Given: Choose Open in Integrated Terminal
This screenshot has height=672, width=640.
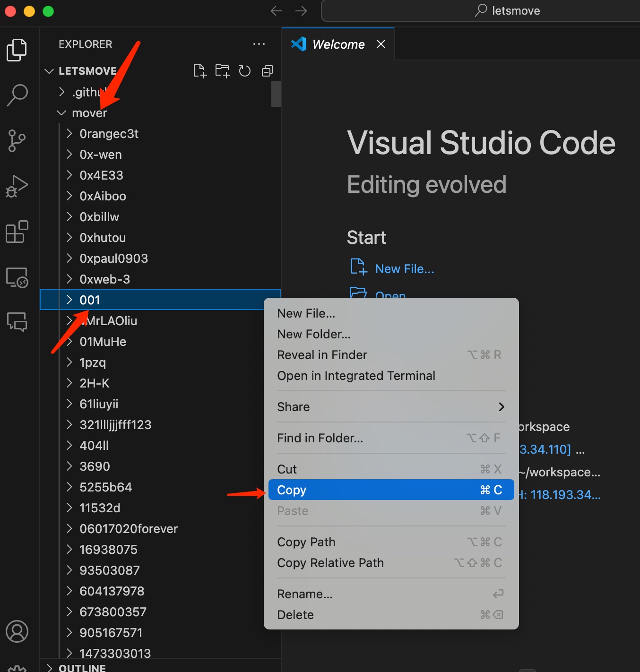Looking at the screenshot, I should tap(391, 376).
